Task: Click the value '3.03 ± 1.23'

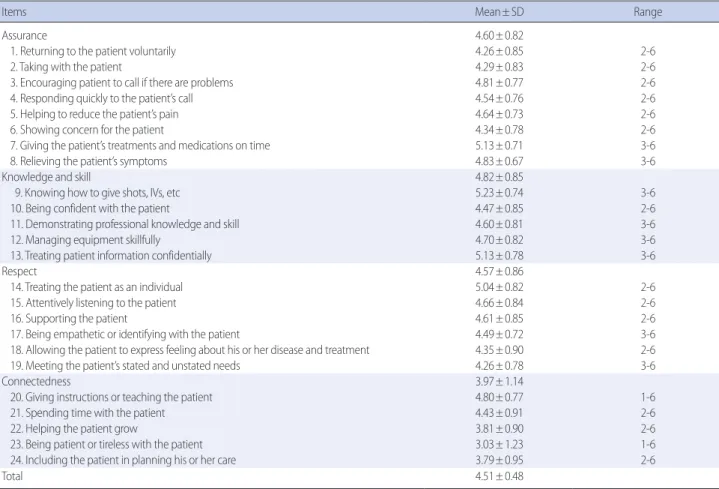Action: click(499, 445)
